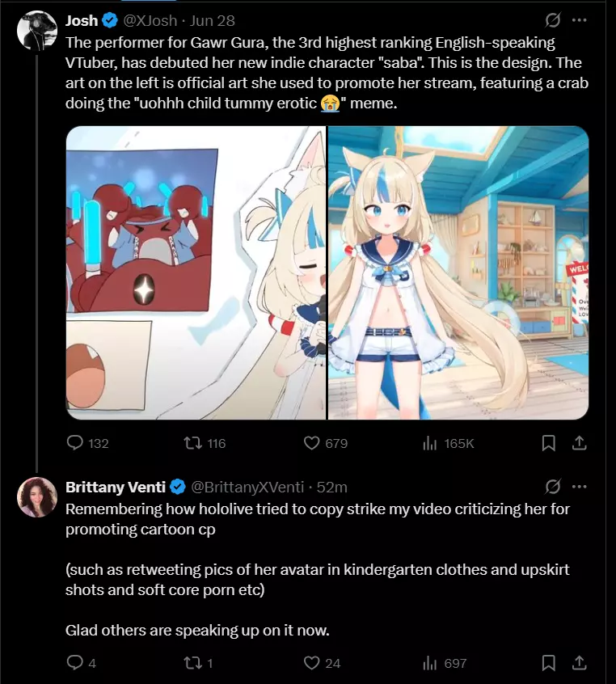Open more options on Brittany Venti's post
Screen dimensions: 616x684
(580, 487)
